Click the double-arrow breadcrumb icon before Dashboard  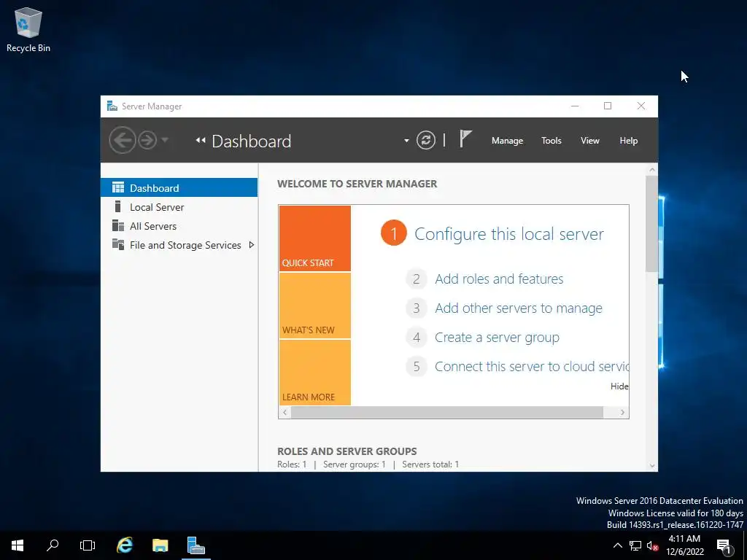pos(201,140)
